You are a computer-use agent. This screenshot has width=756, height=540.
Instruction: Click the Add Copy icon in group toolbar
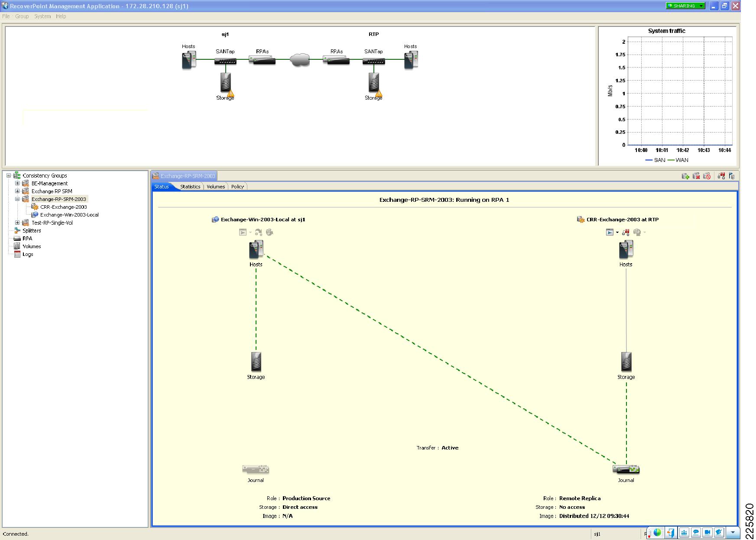(685, 176)
